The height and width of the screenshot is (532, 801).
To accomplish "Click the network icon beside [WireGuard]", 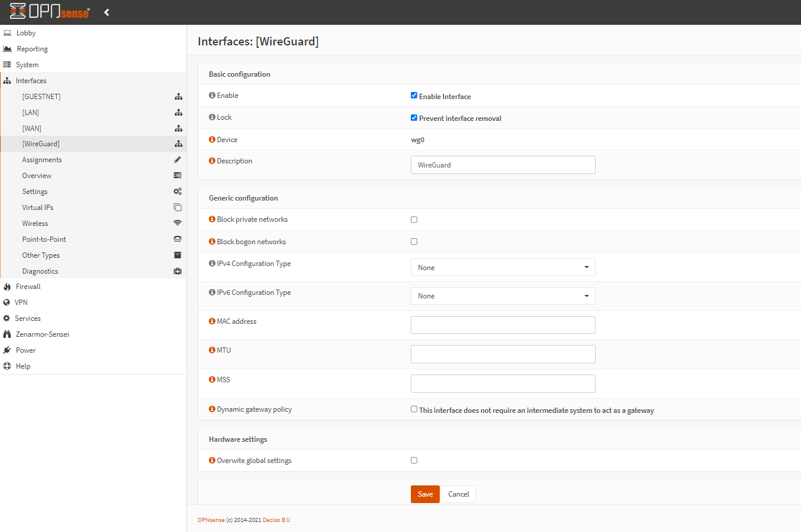I will [x=178, y=143].
